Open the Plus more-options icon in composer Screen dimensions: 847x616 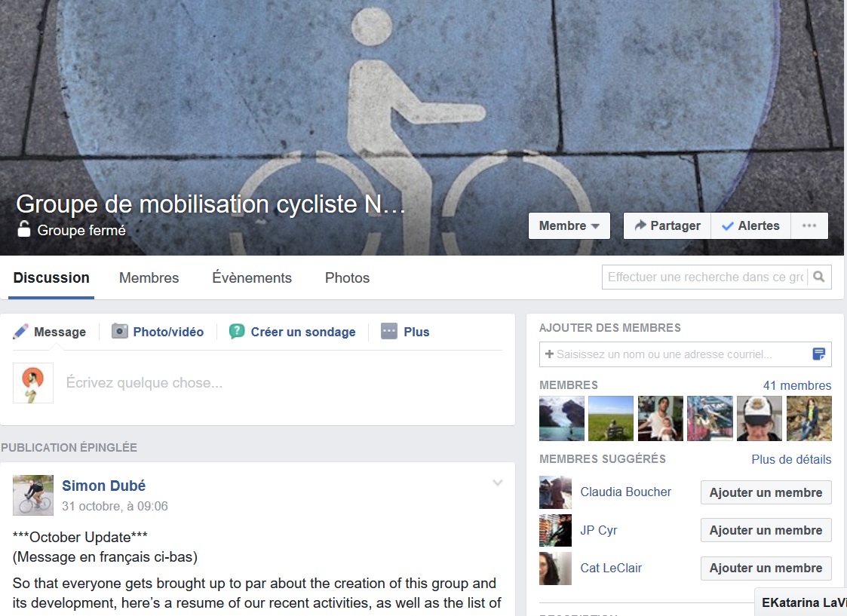coord(389,332)
